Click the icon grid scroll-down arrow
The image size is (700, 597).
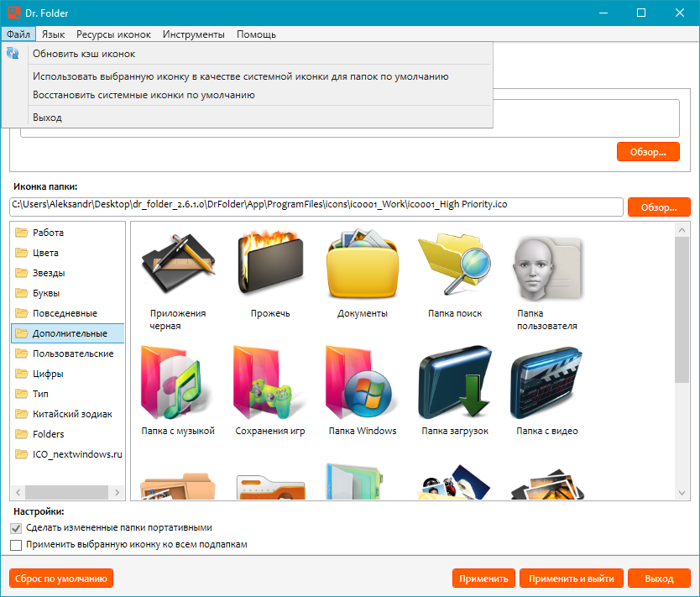tap(682, 493)
